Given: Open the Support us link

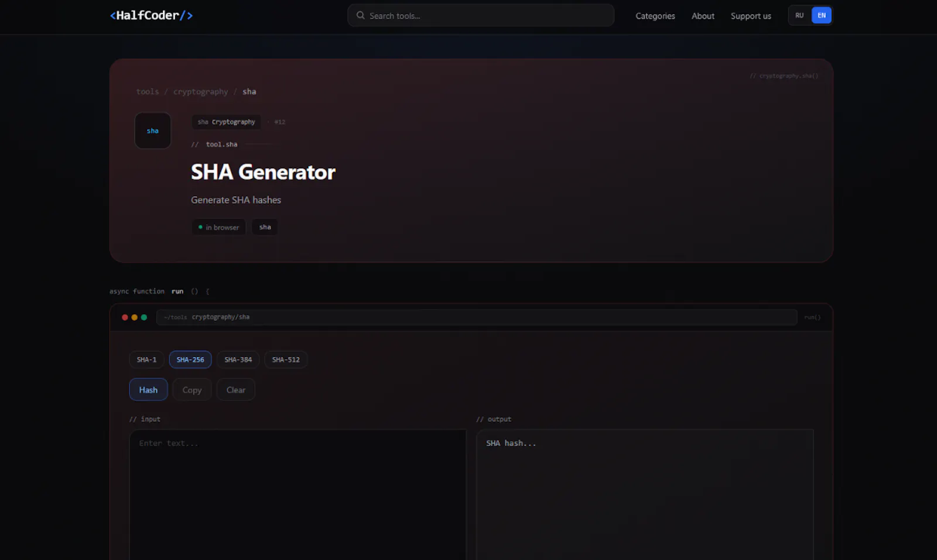Looking at the screenshot, I should pyautogui.click(x=751, y=16).
